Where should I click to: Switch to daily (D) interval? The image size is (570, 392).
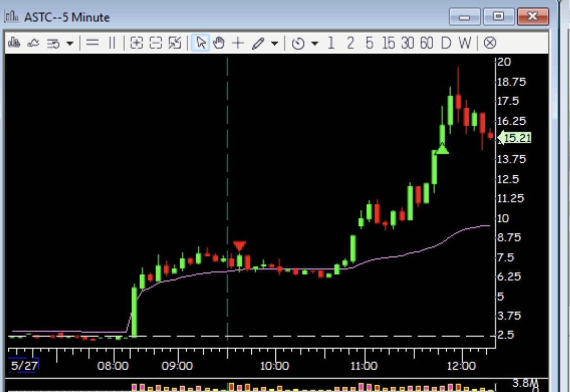(x=446, y=43)
